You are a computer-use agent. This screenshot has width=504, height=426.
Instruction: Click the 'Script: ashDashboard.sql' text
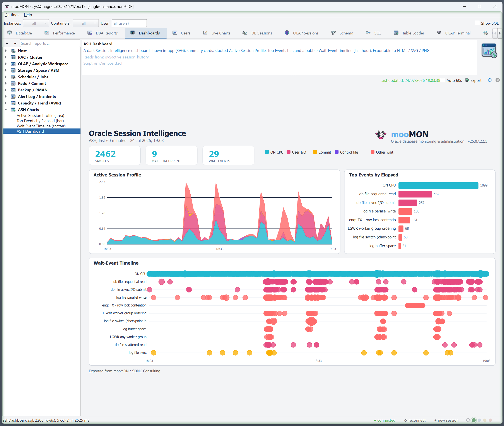pyautogui.click(x=103, y=63)
